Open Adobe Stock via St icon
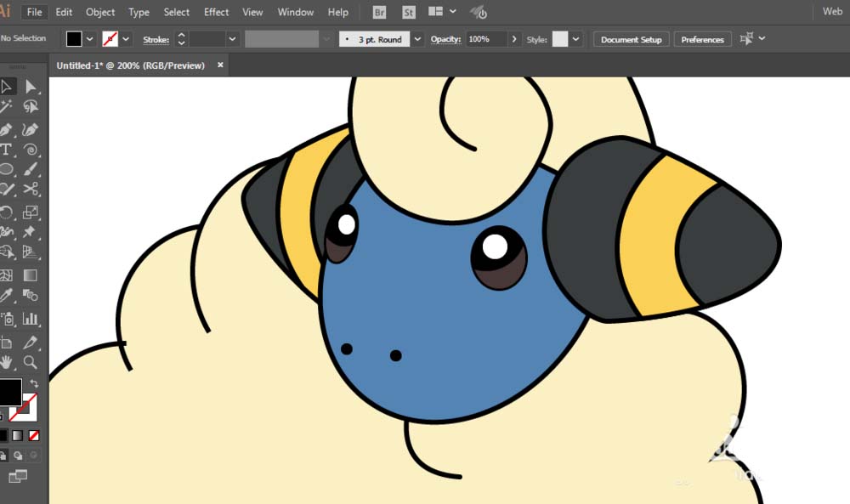850x504 pixels. [x=409, y=12]
